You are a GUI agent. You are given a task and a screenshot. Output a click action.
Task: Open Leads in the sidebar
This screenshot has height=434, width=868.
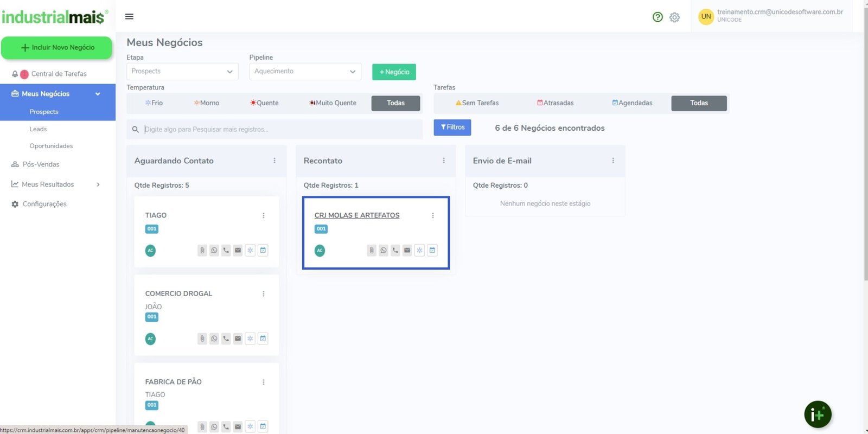pyautogui.click(x=38, y=129)
